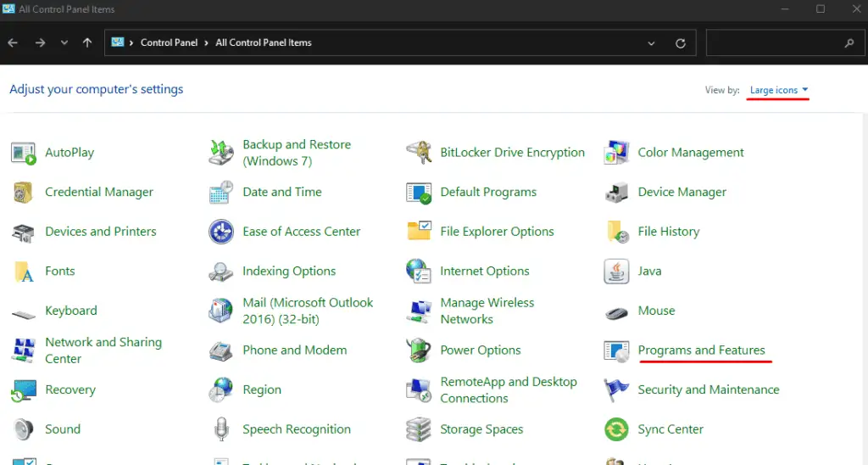Open the Ease of Access Center link
The width and height of the screenshot is (868, 465).
[x=302, y=232]
